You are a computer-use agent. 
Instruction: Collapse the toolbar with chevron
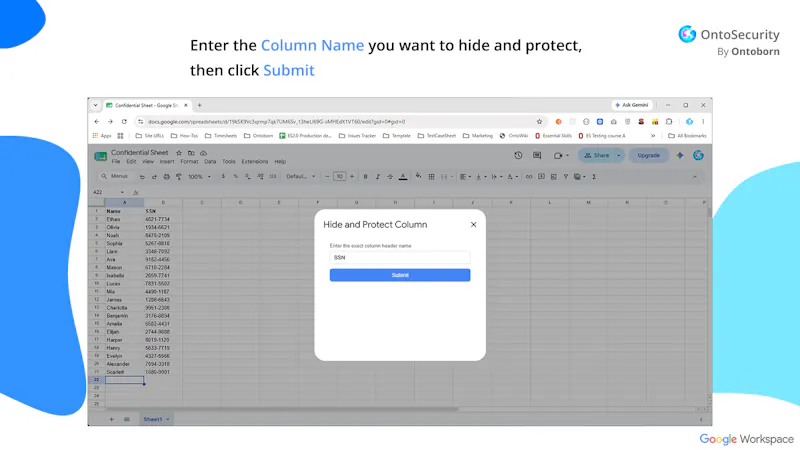coord(695,177)
